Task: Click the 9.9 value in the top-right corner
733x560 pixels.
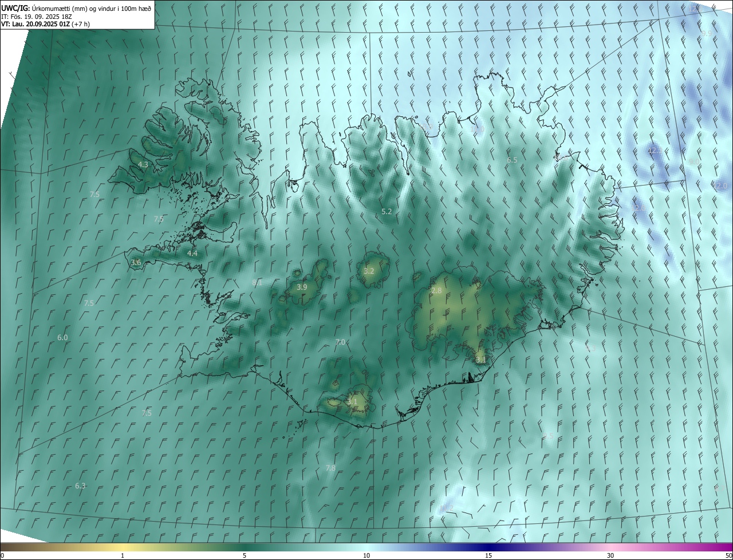Action: coord(707,34)
